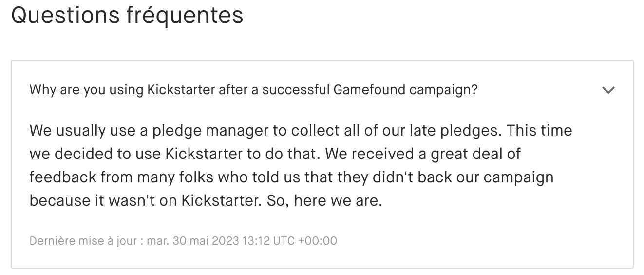Click the answer paragraph about late pledges

(301, 165)
